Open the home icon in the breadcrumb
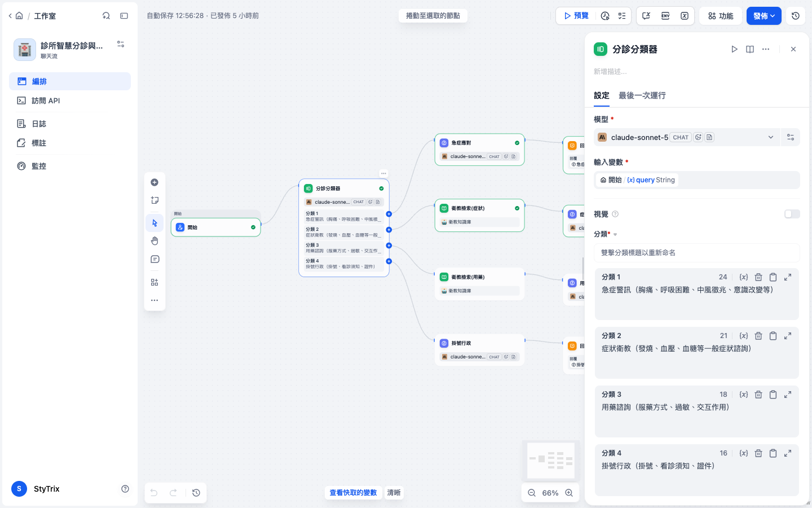The image size is (812, 508). click(x=19, y=16)
